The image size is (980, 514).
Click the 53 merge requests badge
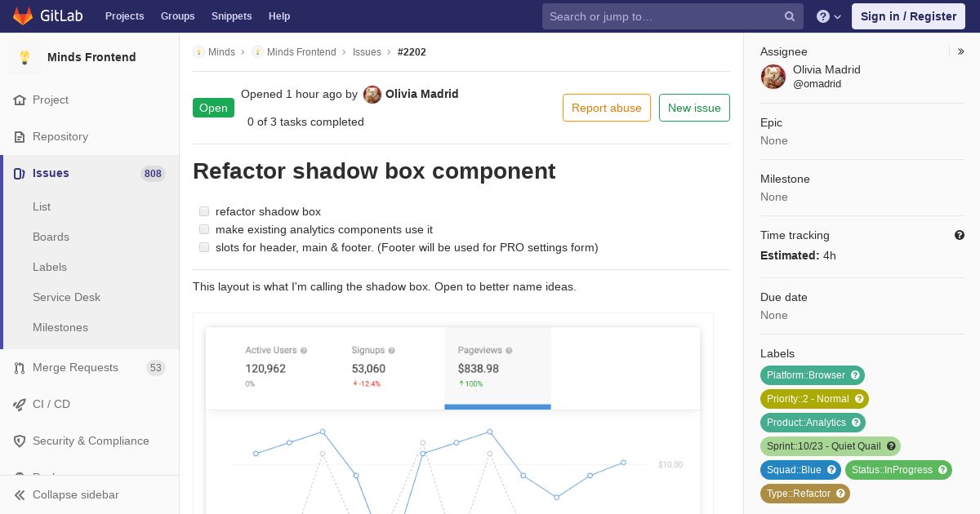pos(156,368)
